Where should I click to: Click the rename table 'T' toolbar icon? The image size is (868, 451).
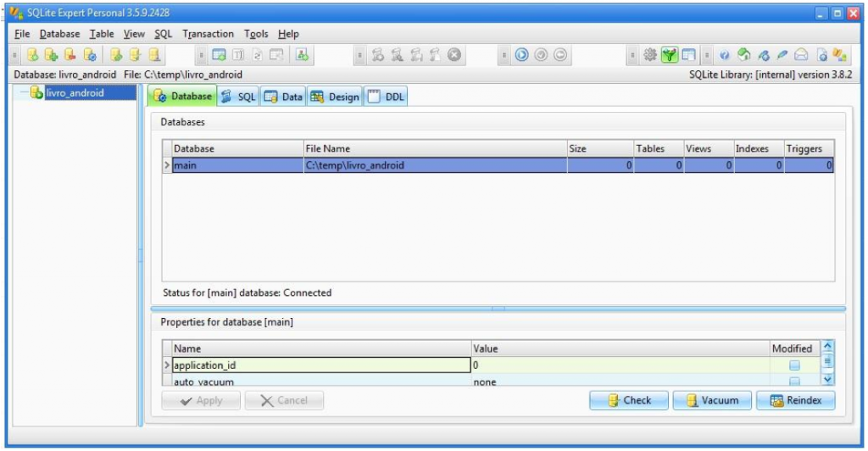pos(238,55)
